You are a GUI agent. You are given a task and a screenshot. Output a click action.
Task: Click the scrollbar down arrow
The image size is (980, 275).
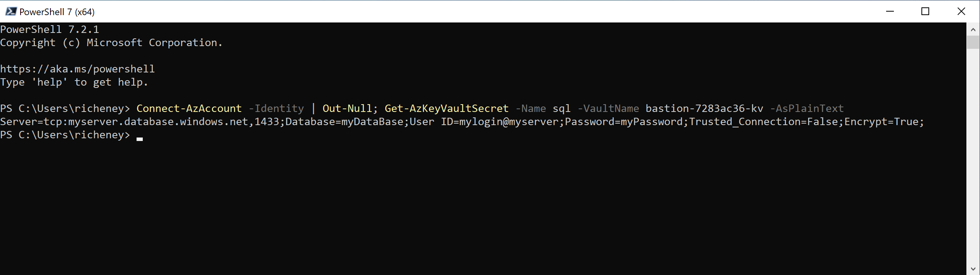click(x=973, y=268)
